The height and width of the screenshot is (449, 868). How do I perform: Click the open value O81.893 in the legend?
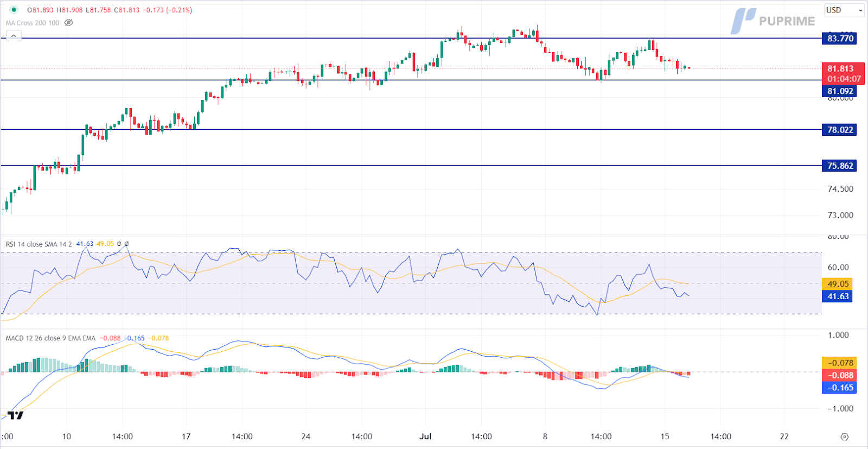tap(40, 10)
